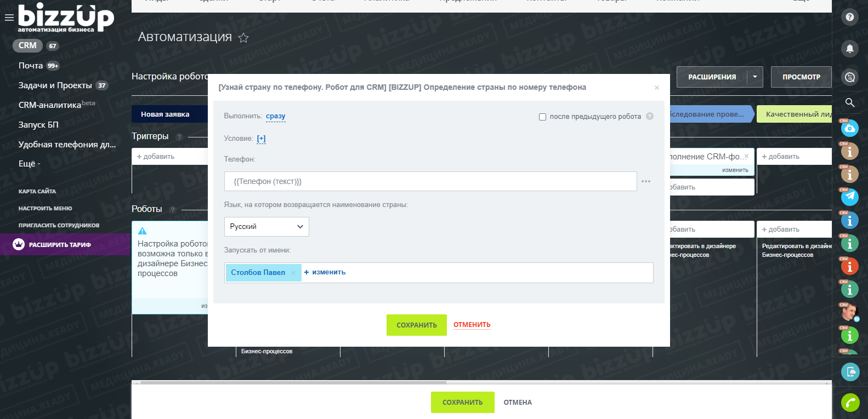Open notifications bell in right sidebar

click(849, 49)
